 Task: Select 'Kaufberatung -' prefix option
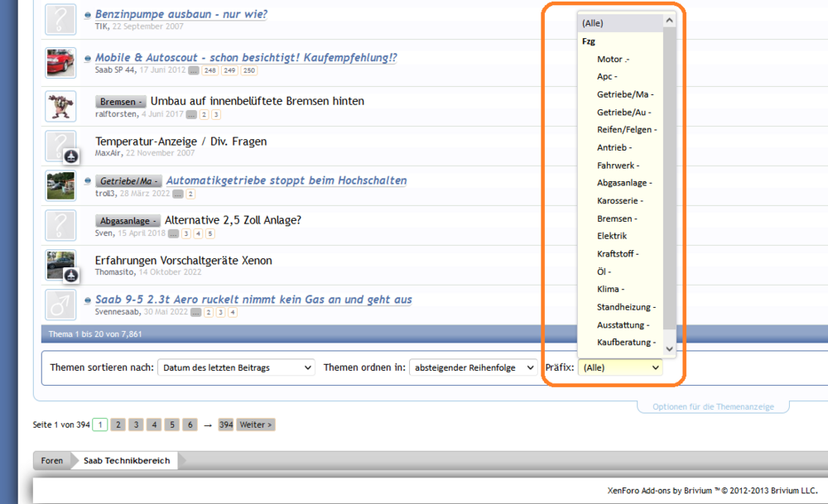[x=620, y=343]
